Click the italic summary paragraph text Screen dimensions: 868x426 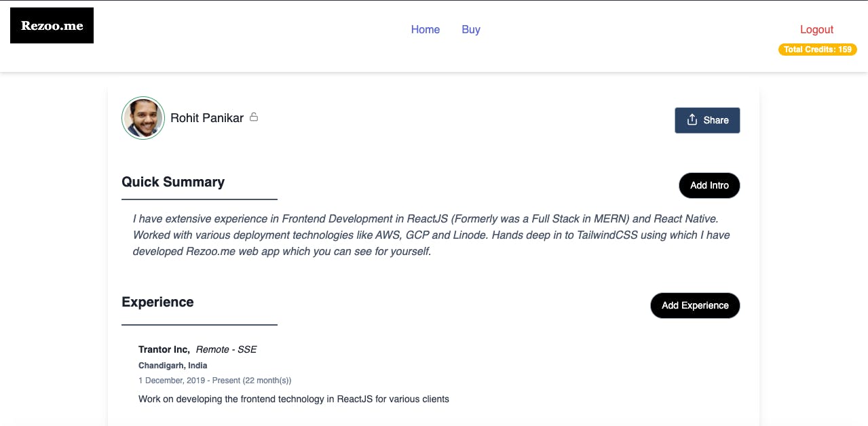[432, 235]
